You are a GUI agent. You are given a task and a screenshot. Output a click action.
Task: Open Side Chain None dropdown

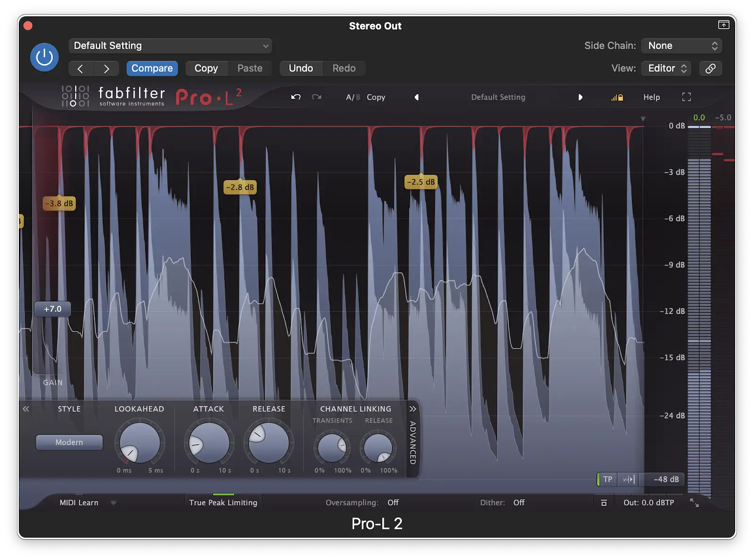(x=681, y=46)
